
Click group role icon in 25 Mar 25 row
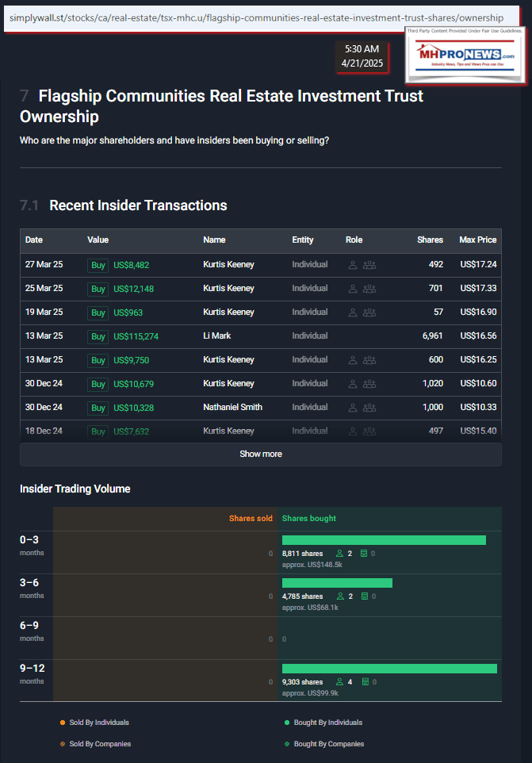coord(369,289)
